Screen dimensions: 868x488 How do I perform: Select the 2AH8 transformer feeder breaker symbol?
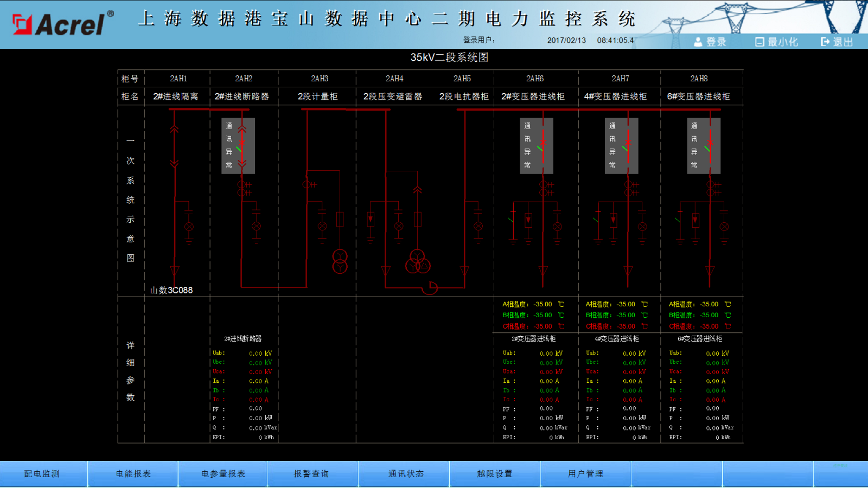[710, 146]
